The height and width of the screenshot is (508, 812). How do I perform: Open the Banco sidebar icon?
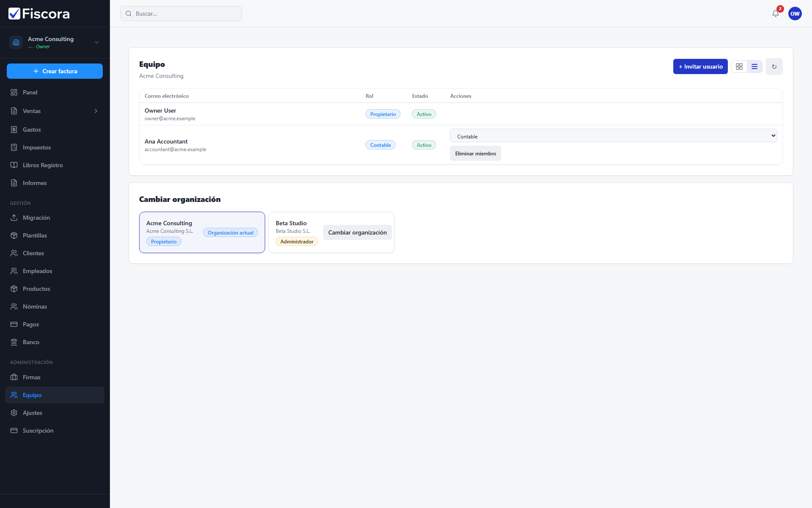coord(14,342)
